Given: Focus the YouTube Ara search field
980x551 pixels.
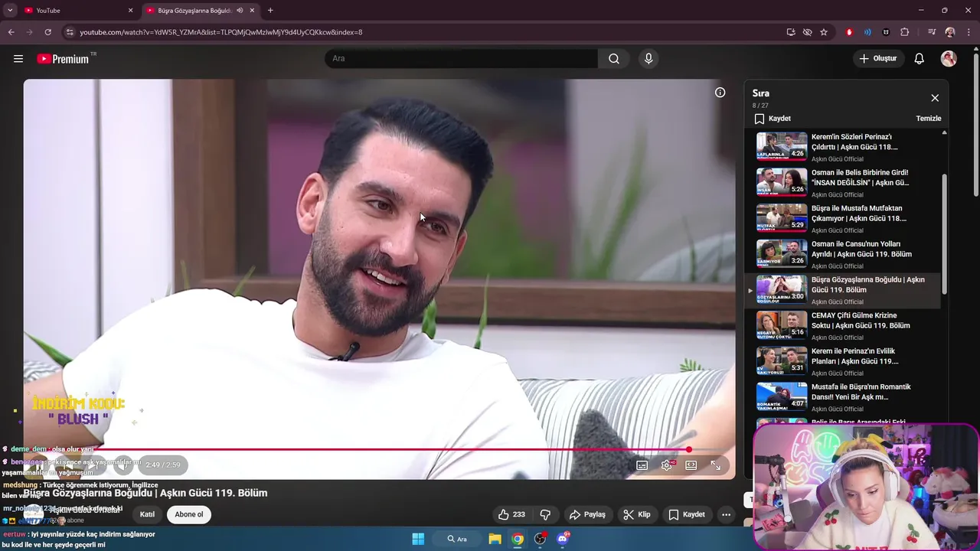Looking at the screenshot, I should click(462, 59).
